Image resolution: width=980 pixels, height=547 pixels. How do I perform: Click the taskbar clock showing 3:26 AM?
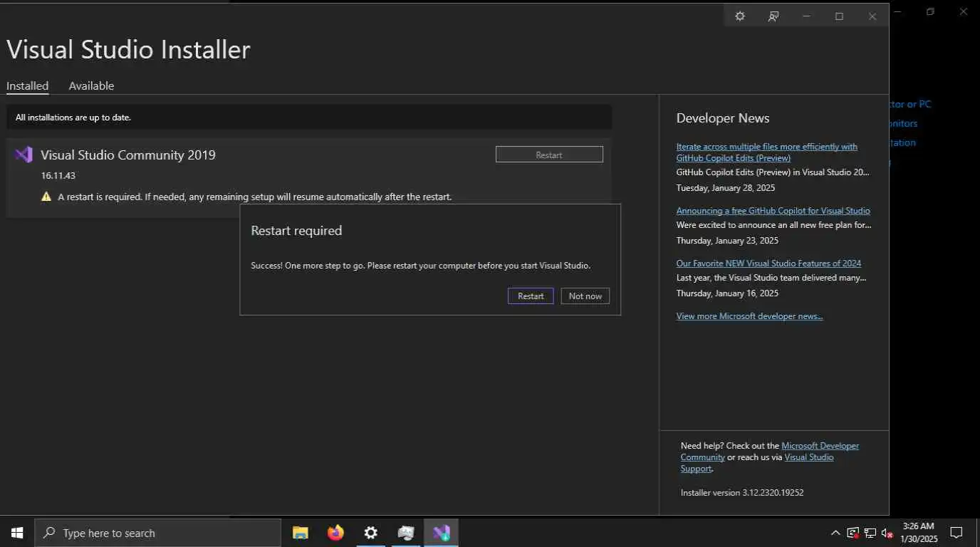(918, 533)
